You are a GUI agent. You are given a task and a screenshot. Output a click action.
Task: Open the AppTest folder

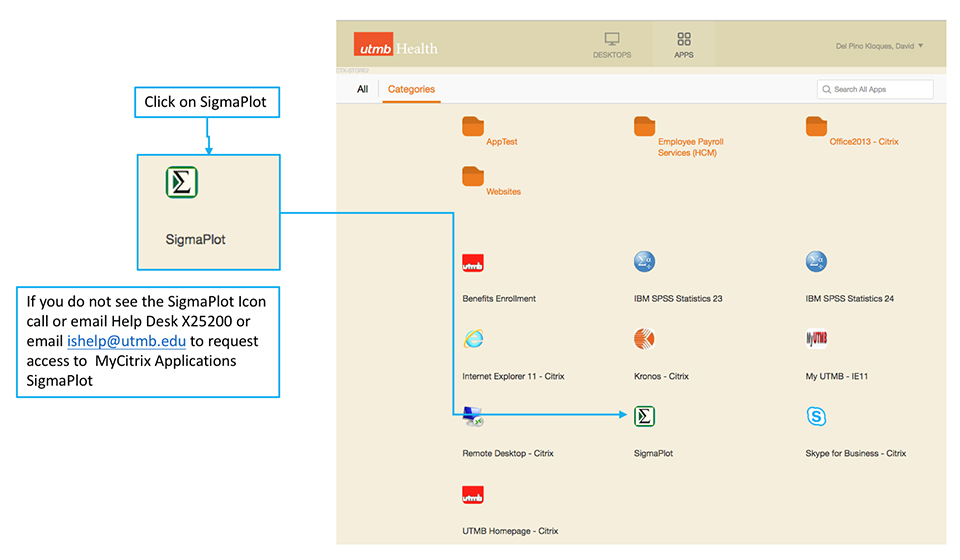click(x=473, y=127)
